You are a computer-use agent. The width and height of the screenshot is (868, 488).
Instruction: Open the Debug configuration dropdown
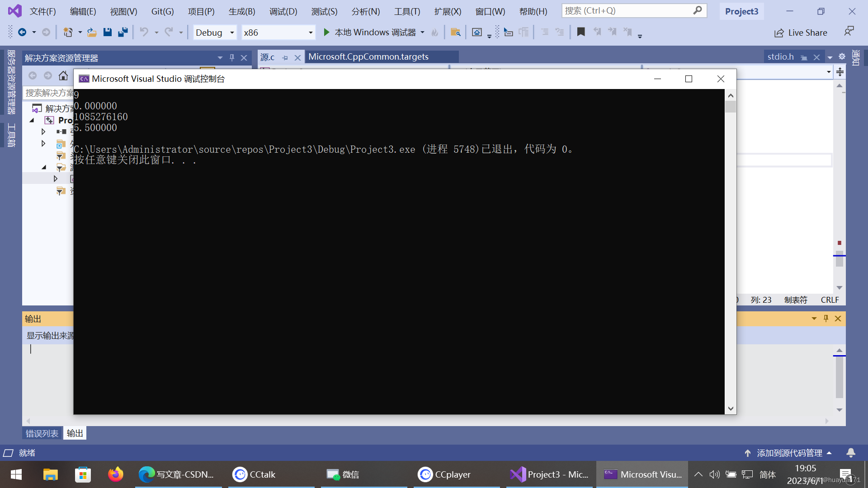click(232, 33)
